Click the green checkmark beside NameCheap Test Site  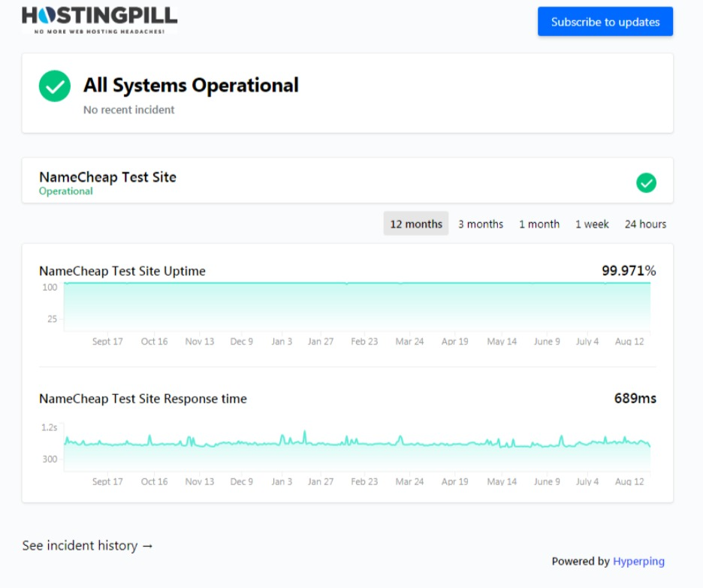[646, 182]
